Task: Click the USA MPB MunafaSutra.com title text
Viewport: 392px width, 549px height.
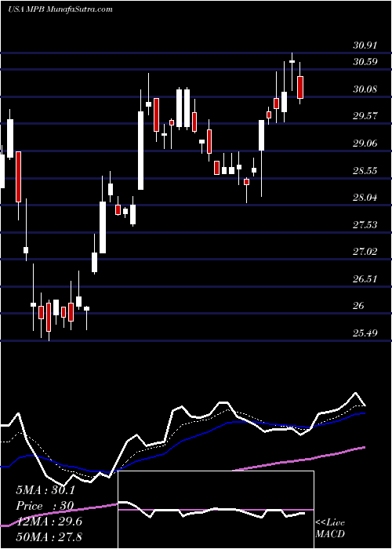Action: pos(60,9)
